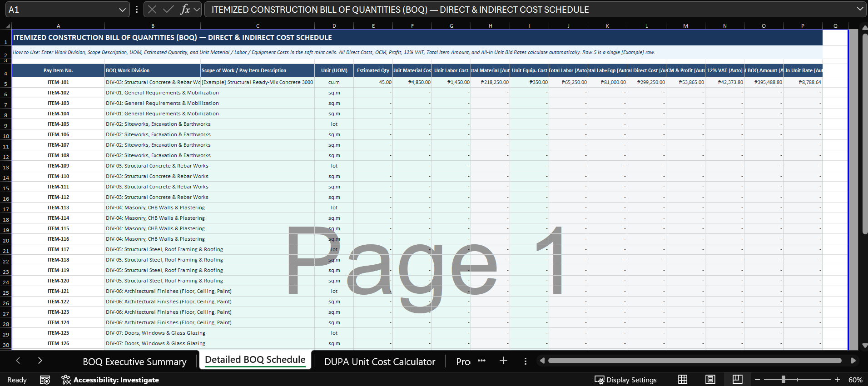The height and width of the screenshot is (386, 868).
Task: Open the formula bar options dots
Action: pyautogui.click(x=137, y=10)
